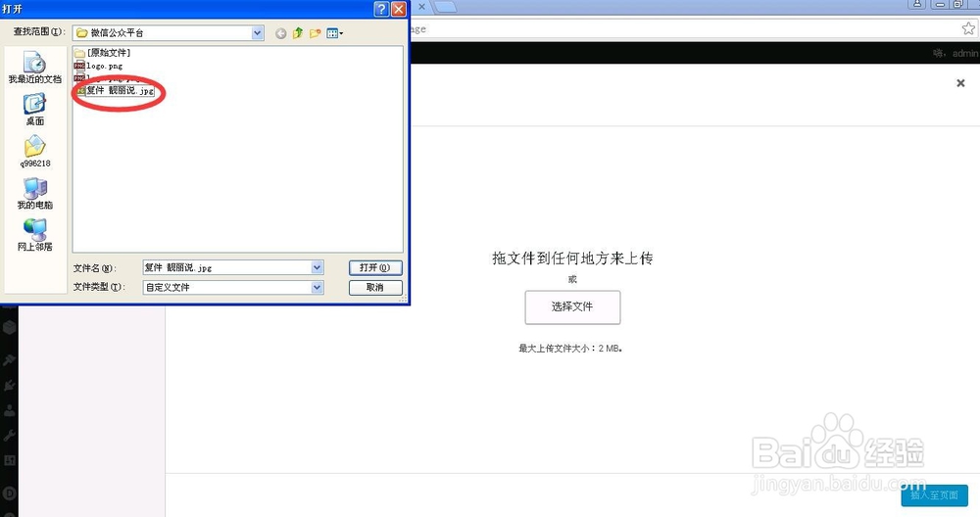
Task: Open Network Places (网上邻居) shortcut
Action: click(x=35, y=235)
